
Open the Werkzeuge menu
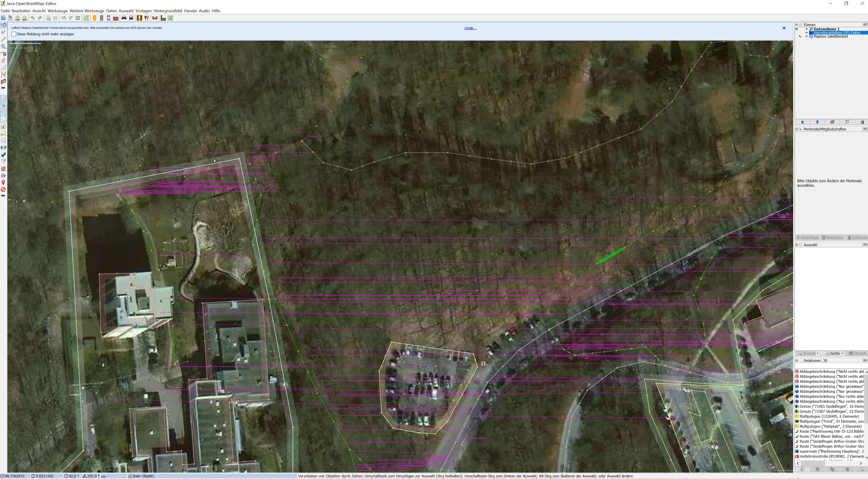click(57, 11)
